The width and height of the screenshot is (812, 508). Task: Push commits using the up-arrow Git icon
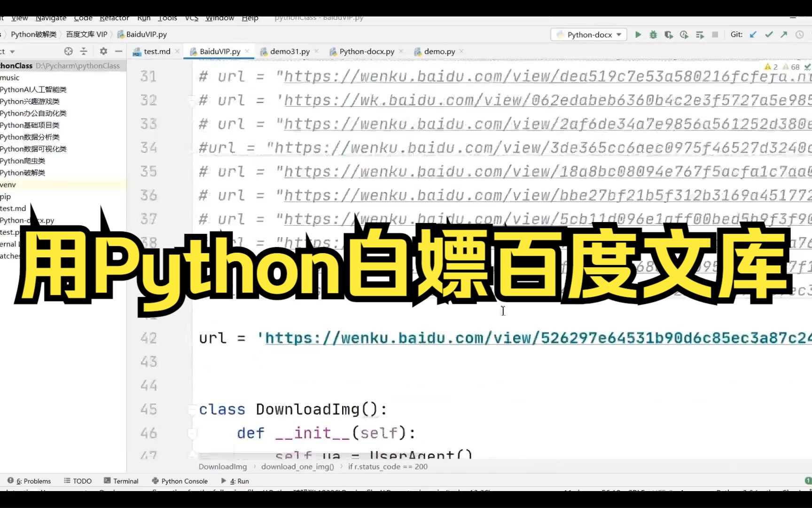(x=784, y=34)
